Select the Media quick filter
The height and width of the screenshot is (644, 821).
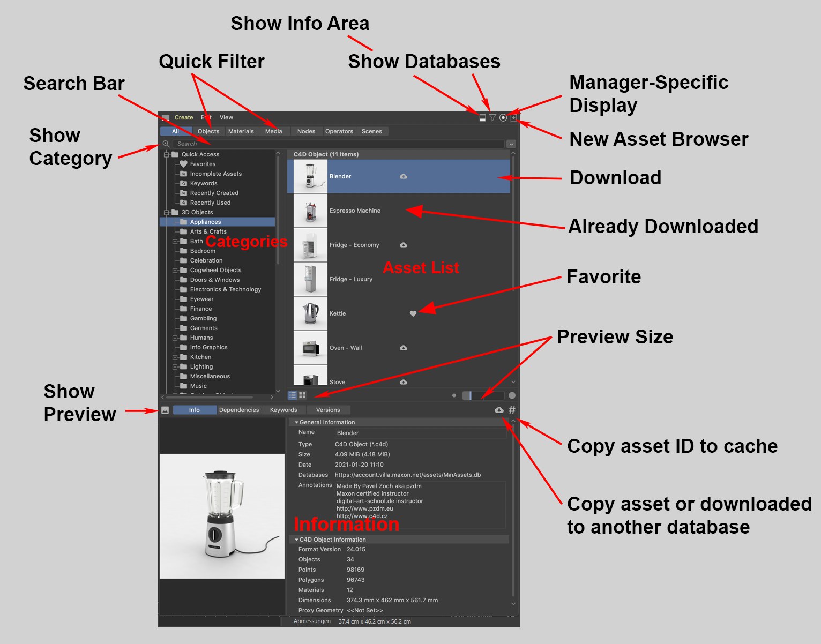pos(274,131)
